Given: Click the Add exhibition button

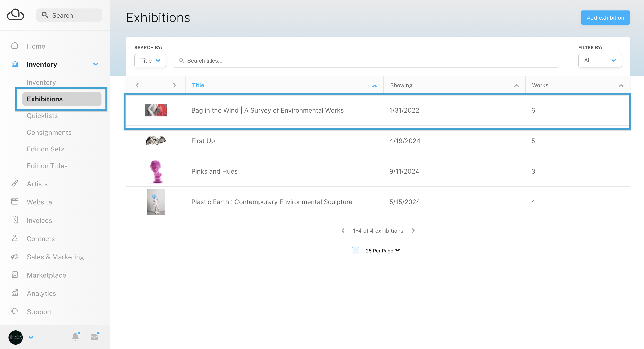Looking at the screenshot, I should click(x=605, y=18).
